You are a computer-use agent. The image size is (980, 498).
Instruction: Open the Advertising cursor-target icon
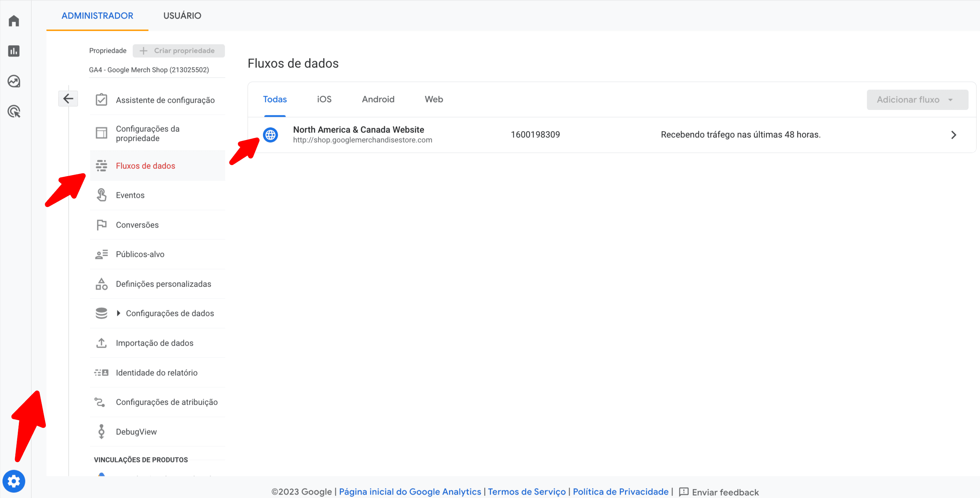[14, 111]
